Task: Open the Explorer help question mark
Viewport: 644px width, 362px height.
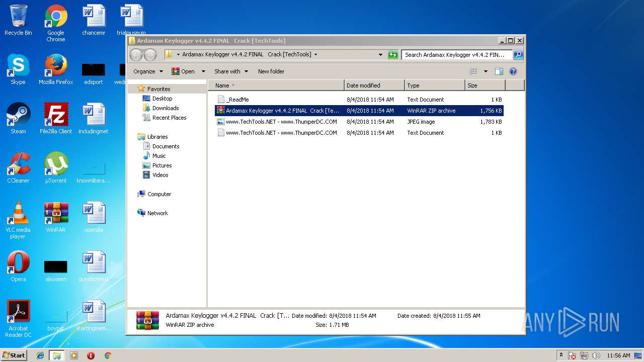Action: pos(513,71)
